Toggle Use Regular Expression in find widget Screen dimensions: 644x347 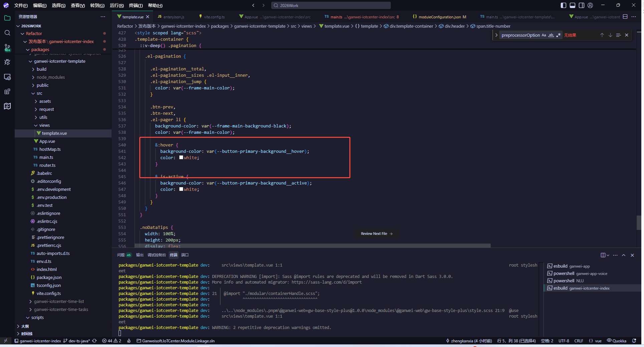click(x=558, y=35)
